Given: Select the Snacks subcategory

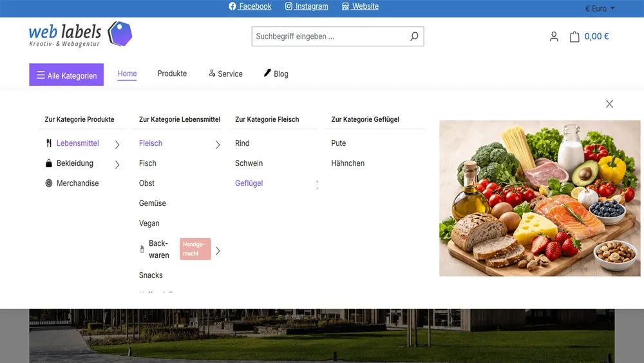Looking at the screenshot, I should [x=151, y=275].
